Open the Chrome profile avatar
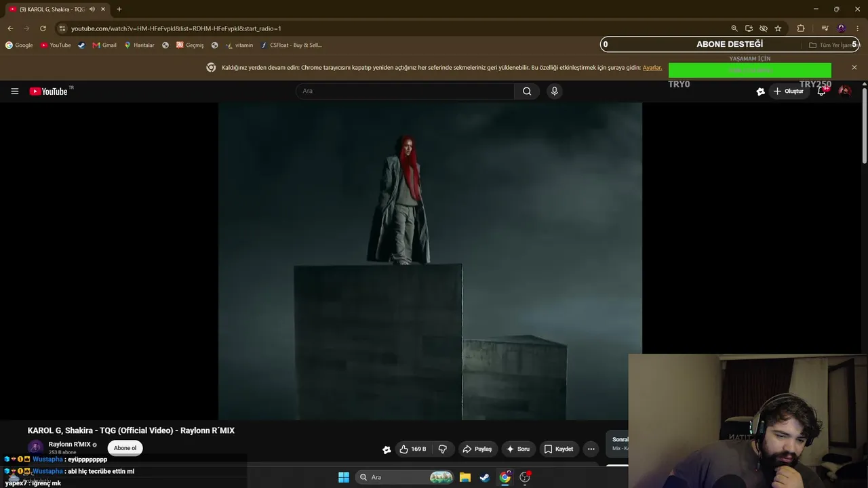 (x=842, y=28)
